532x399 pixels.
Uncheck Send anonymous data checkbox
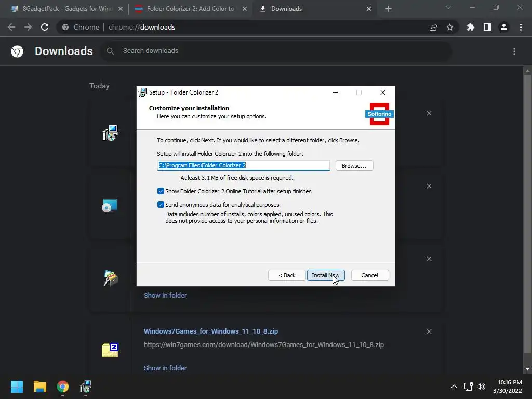[x=161, y=205]
